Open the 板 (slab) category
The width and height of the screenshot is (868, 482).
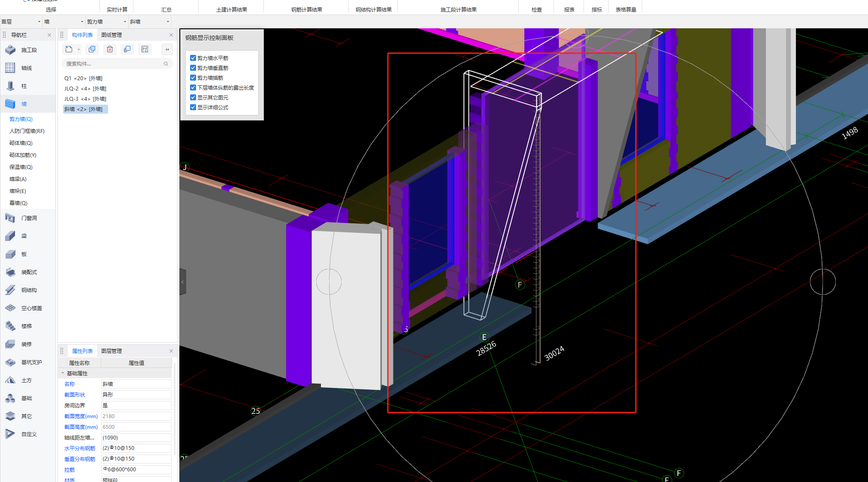pos(24,254)
